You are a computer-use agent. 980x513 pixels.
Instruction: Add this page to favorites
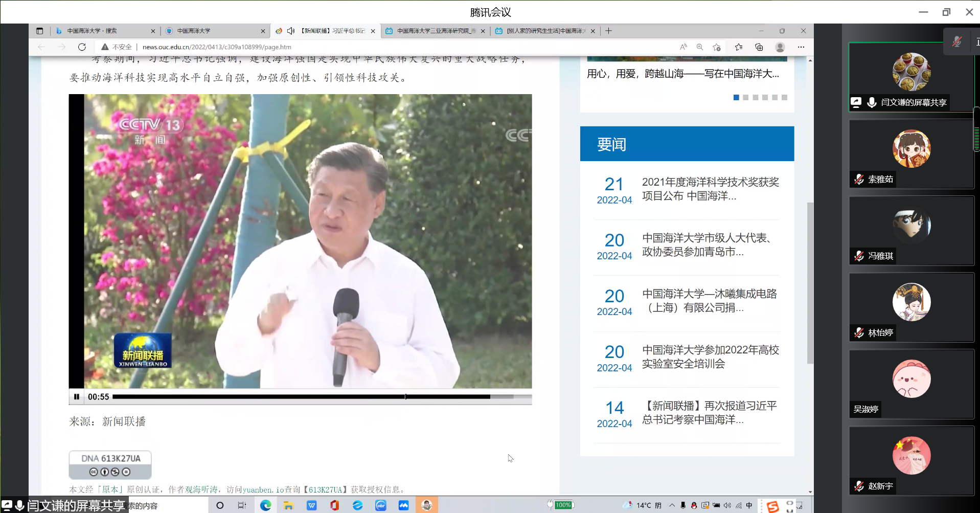(717, 47)
